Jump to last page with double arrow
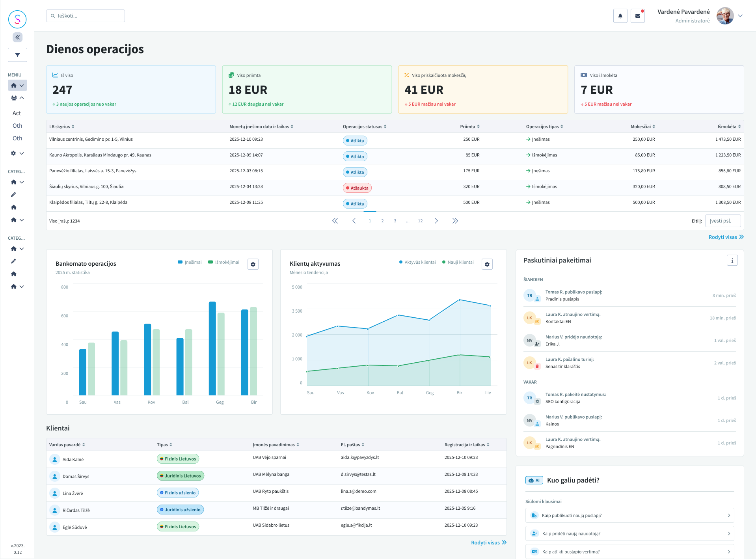This screenshot has height=559, width=756. [455, 221]
